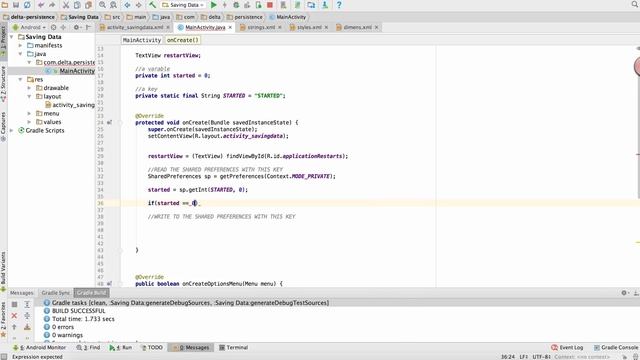Open messages panel settings gear

[624, 293]
